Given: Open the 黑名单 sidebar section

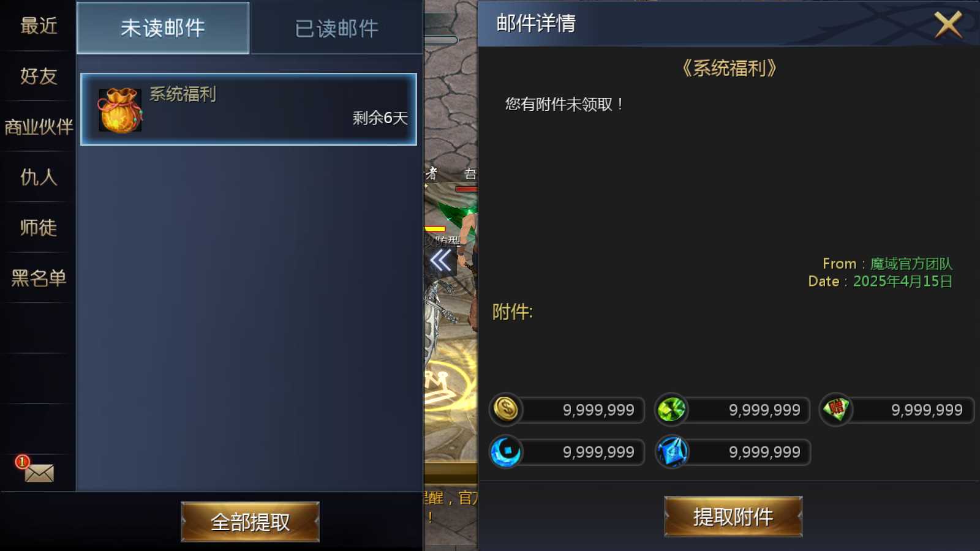Looking at the screenshot, I should 38,278.
